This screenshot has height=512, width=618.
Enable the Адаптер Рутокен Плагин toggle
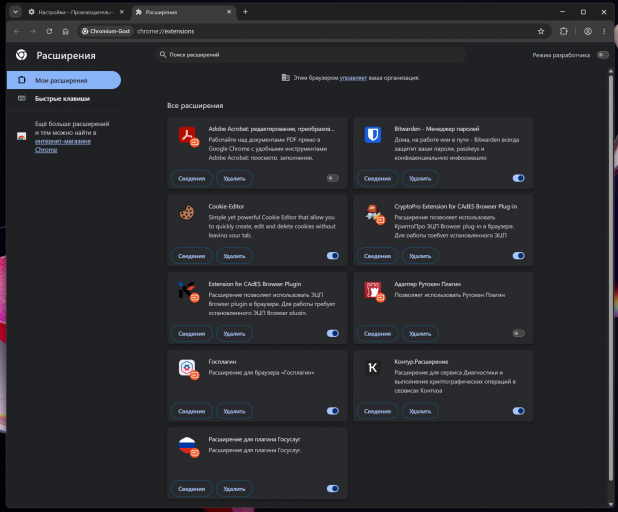coord(518,333)
